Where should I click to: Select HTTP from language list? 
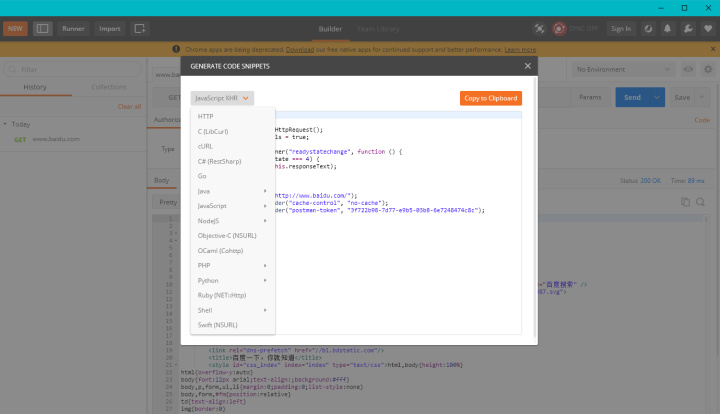[x=233, y=117]
